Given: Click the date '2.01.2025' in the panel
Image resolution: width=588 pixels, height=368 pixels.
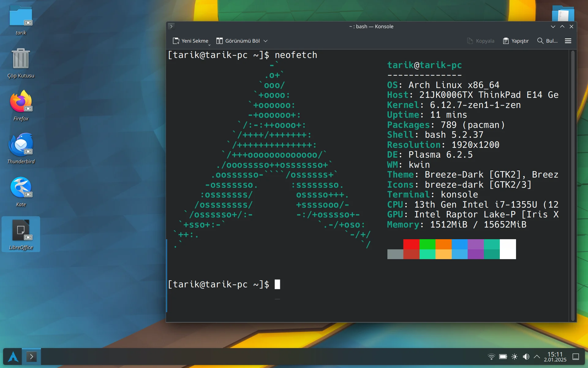Looking at the screenshot, I should tap(555, 360).
